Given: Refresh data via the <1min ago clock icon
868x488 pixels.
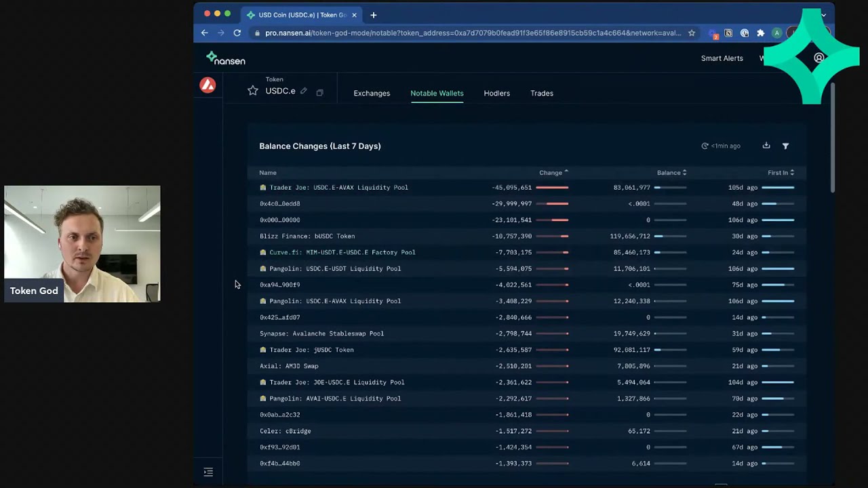Looking at the screenshot, I should coord(705,146).
